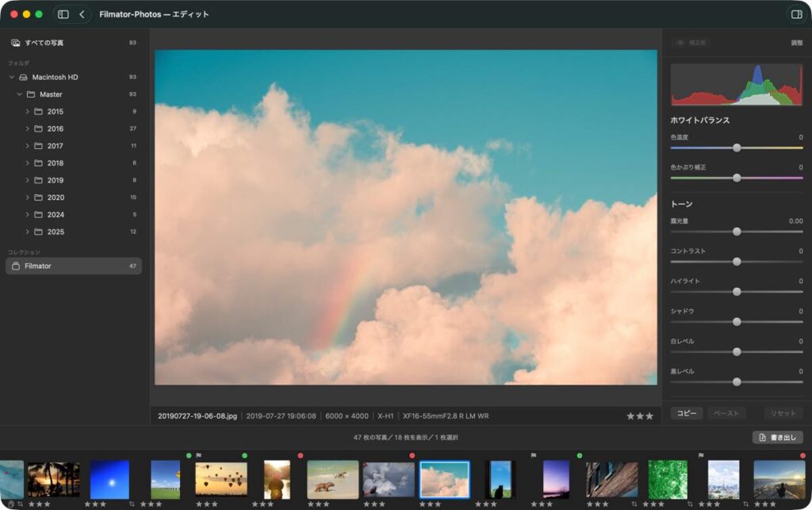Click the リセット reset button

coord(783,413)
